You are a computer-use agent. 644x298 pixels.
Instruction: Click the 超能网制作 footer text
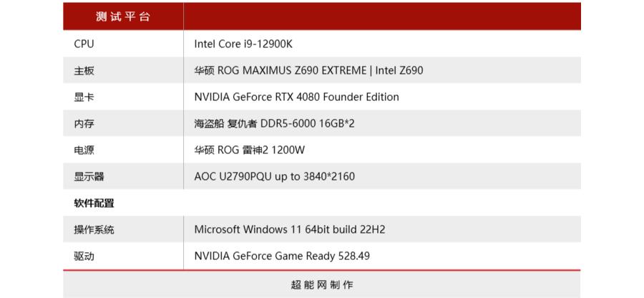coord(322,284)
